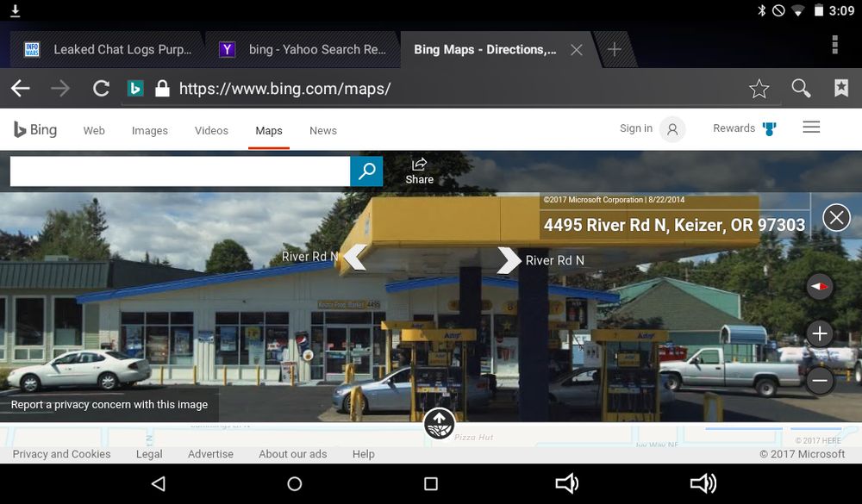Tap the Share icon
This screenshot has width=862, height=504.
(419, 171)
